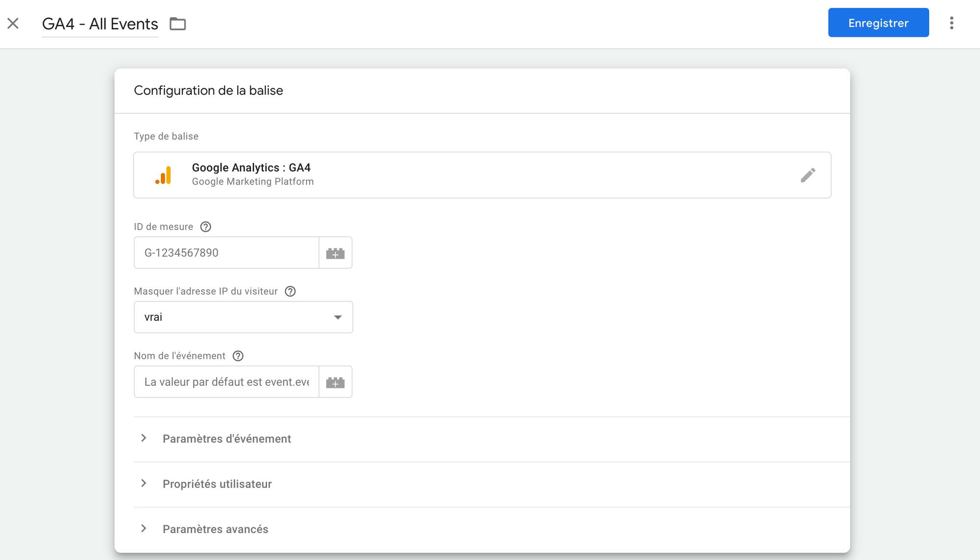Open the Masquer l'adresse IP dropdown showing vrai
This screenshot has height=560, width=980.
pos(244,317)
